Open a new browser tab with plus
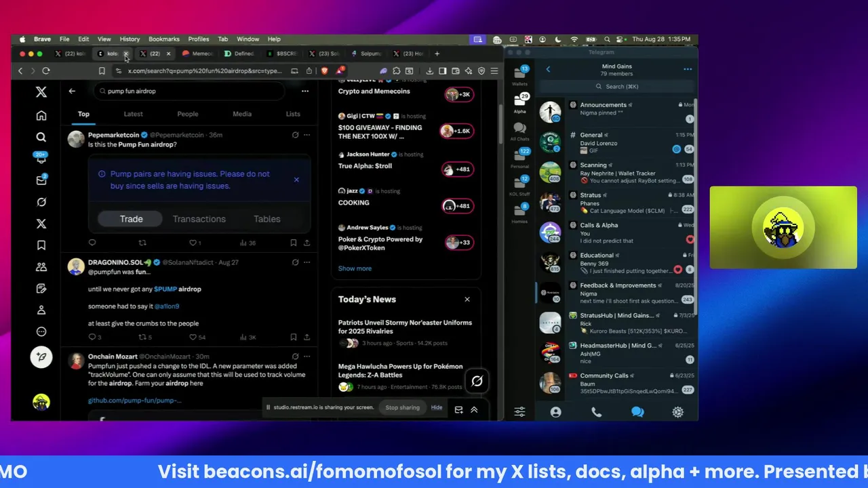Image resolution: width=868 pixels, height=488 pixels. click(437, 54)
